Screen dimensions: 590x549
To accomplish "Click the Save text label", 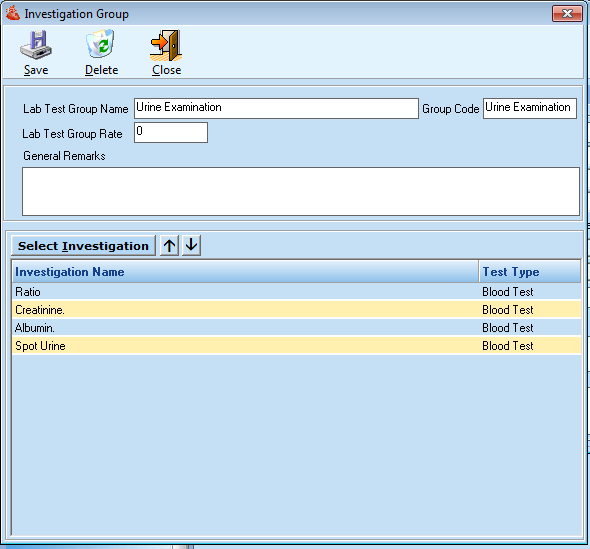I will 36,70.
